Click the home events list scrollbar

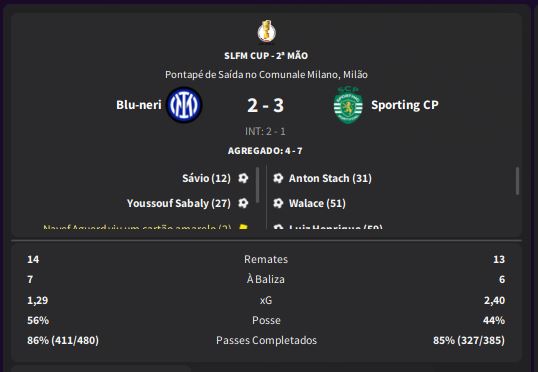coord(258,185)
